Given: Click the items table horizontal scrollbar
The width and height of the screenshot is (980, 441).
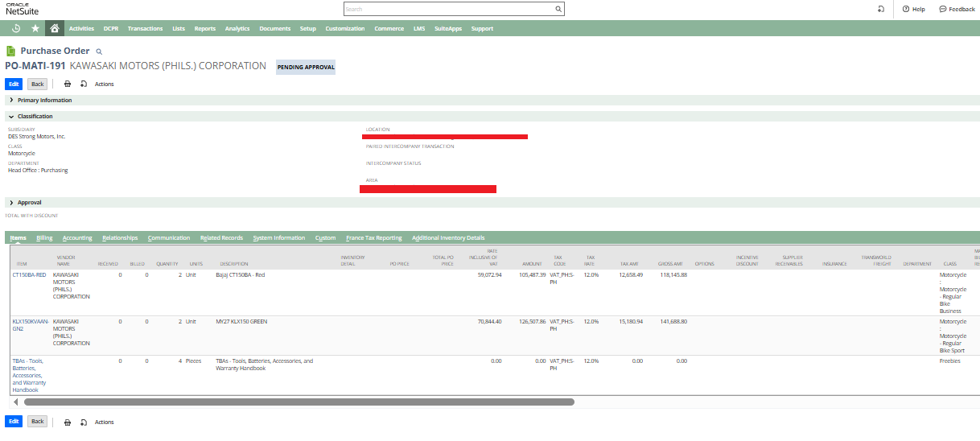Looking at the screenshot, I should 299,401.
